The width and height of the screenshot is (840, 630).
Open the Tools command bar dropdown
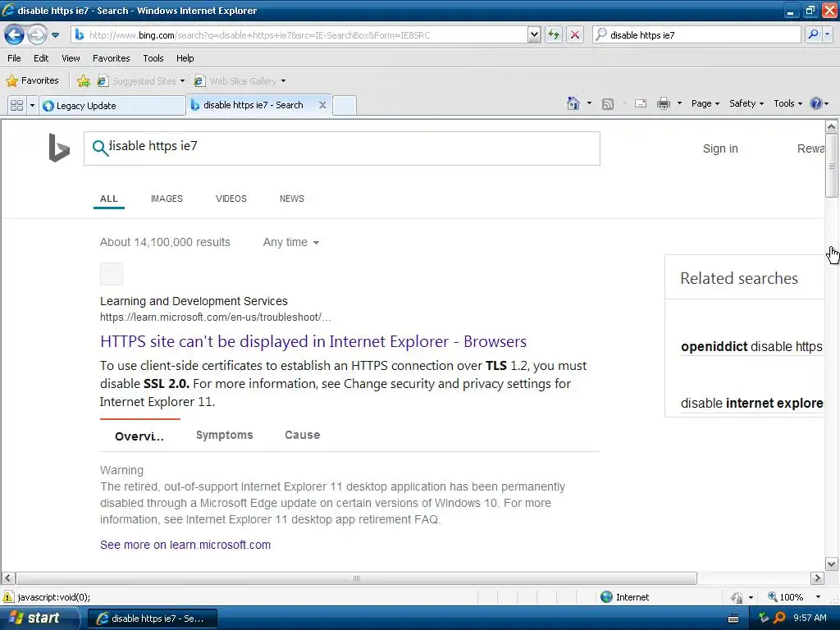(788, 103)
